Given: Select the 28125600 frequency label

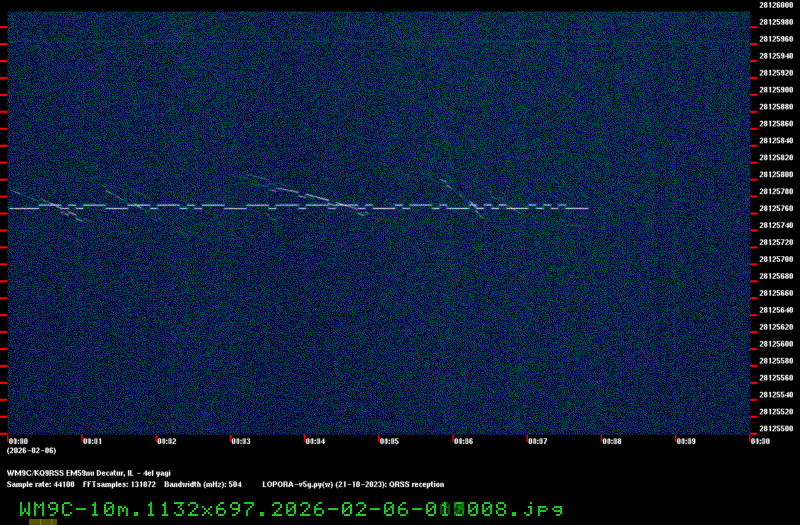Looking at the screenshot, I should (776, 344).
